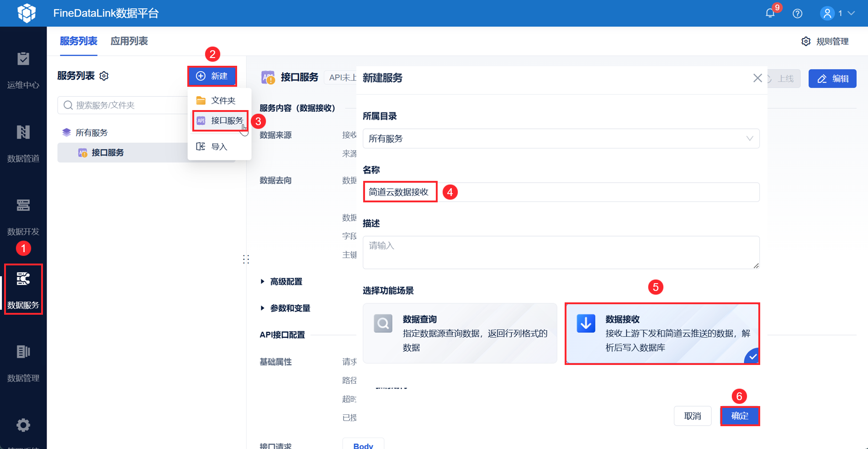The height and width of the screenshot is (449, 868).
Task: Click the 取消 button
Action: click(693, 416)
